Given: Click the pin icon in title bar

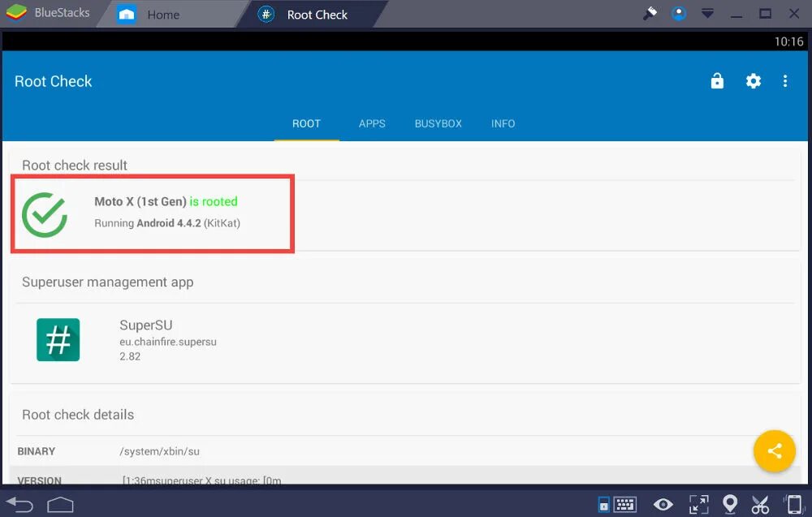Looking at the screenshot, I should point(650,13).
